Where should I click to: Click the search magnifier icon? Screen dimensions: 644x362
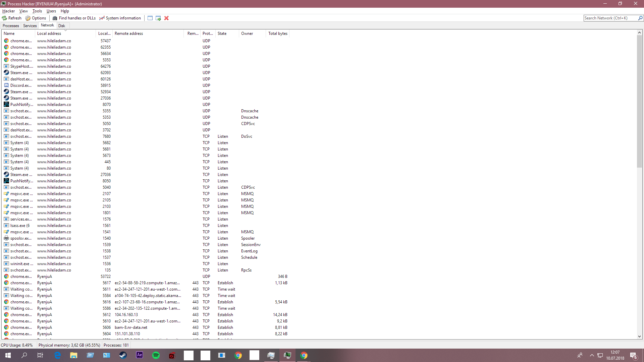(x=640, y=18)
